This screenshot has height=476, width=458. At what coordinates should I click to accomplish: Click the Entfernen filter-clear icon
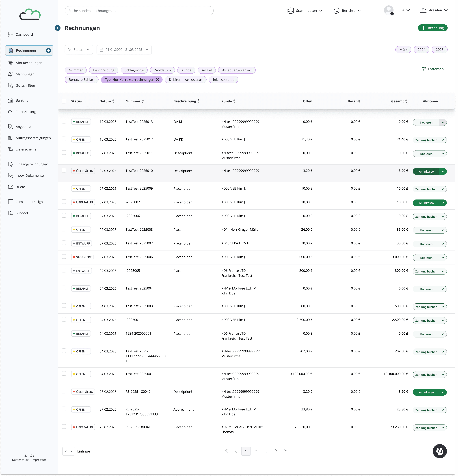(423, 69)
